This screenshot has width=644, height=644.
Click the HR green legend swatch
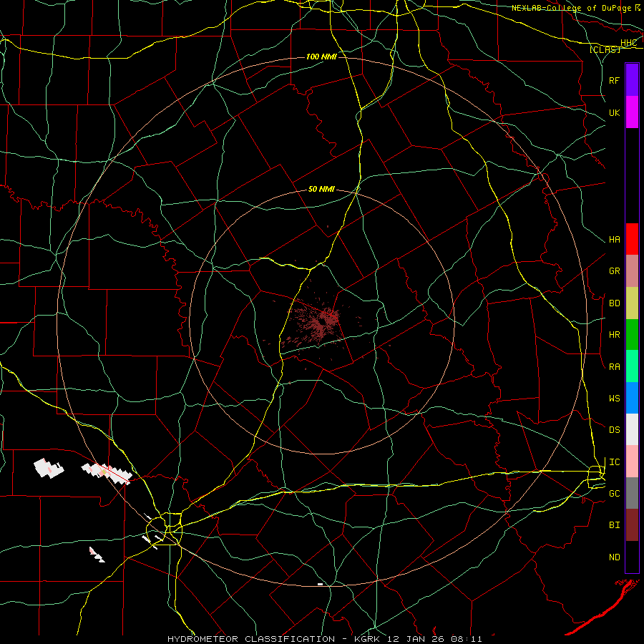(x=632, y=335)
